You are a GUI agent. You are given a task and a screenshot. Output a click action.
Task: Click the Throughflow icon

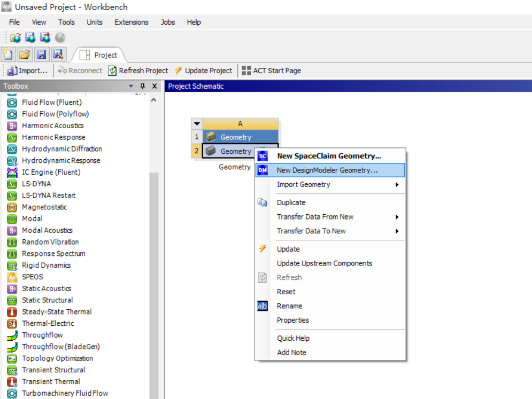tap(12, 335)
